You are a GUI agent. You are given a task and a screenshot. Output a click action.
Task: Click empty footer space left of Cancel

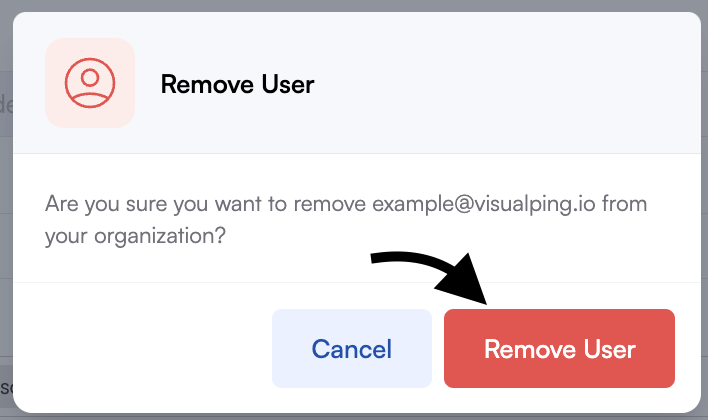pyautogui.click(x=142, y=348)
